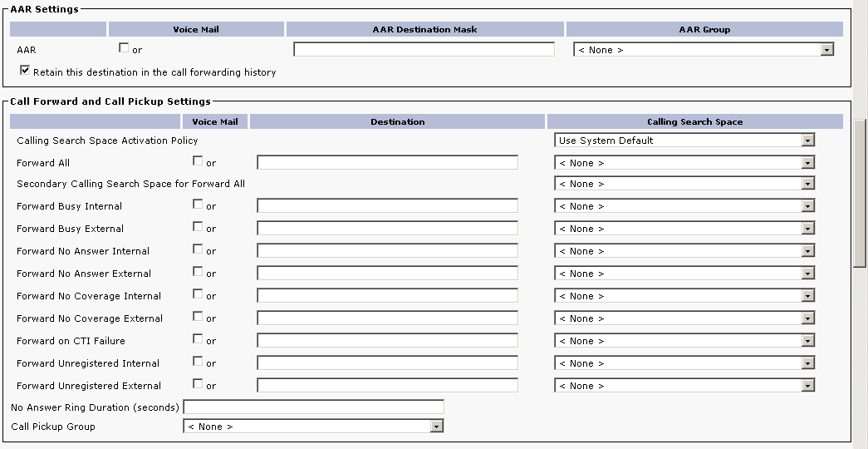Open the AAR Group dropdown
Image resolution: width=868 pixels, height=449 pixels.
(x=703, y=50)
